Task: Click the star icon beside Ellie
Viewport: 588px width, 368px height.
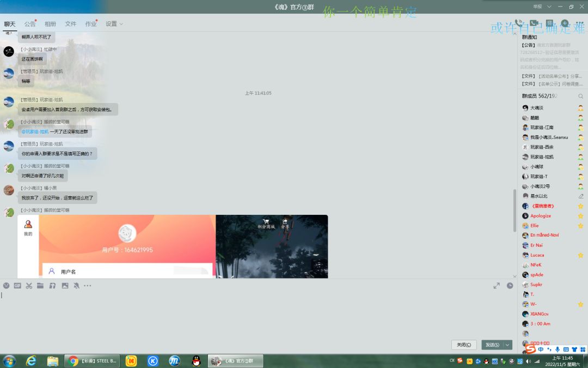Action: click(580, 226)
